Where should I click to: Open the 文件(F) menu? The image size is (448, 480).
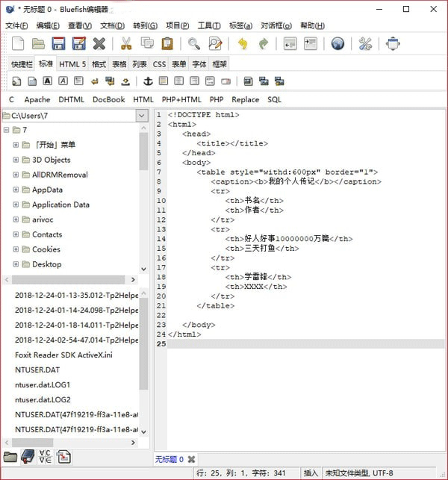pos(16,25)
